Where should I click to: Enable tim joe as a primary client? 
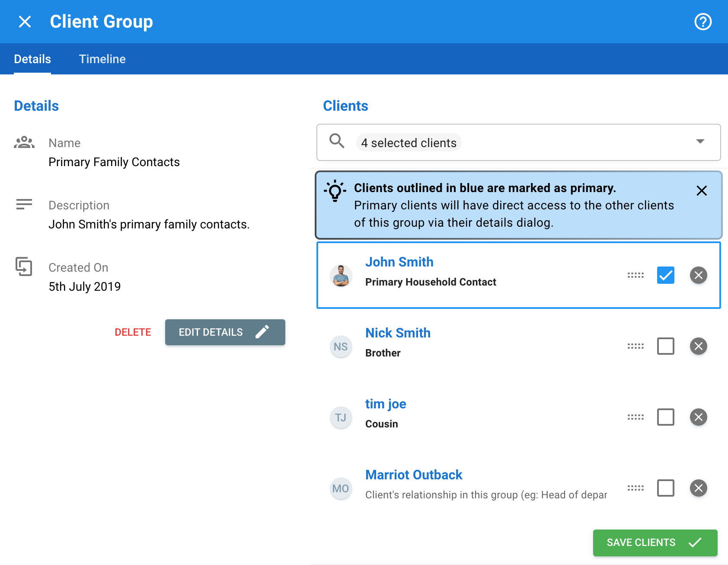coord(665,417)
